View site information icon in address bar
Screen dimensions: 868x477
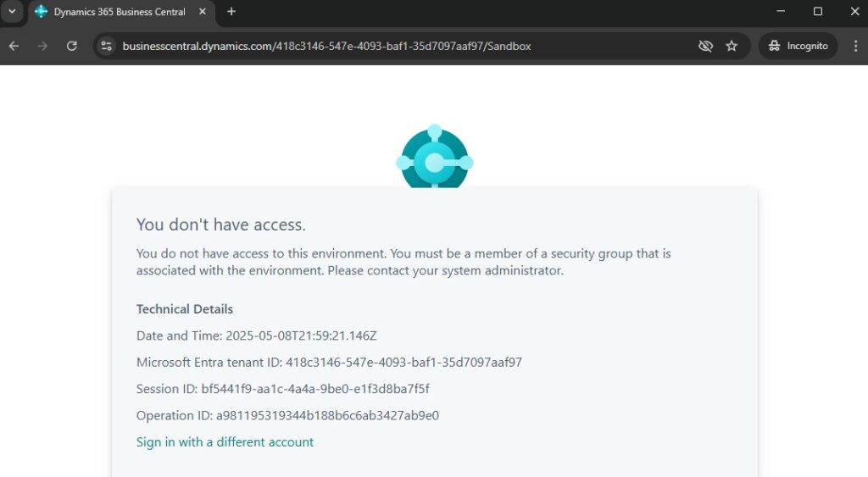[106, 46]
